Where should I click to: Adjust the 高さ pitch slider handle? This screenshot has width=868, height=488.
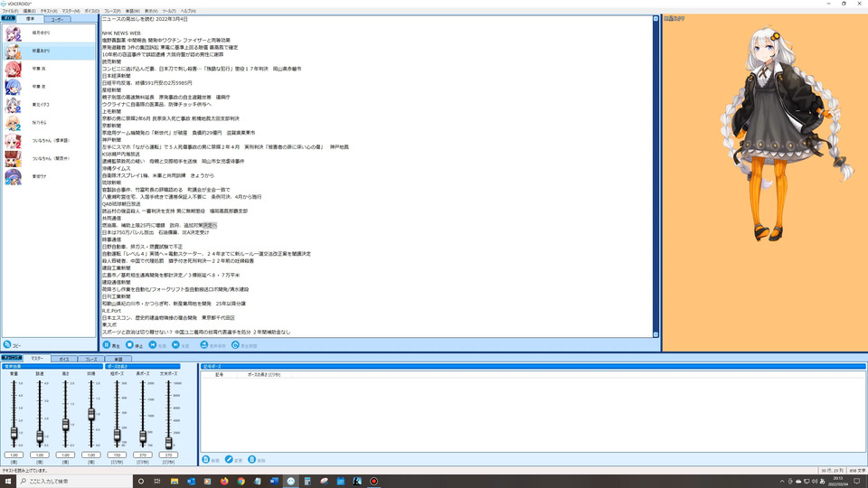click(x=65, y=425)
